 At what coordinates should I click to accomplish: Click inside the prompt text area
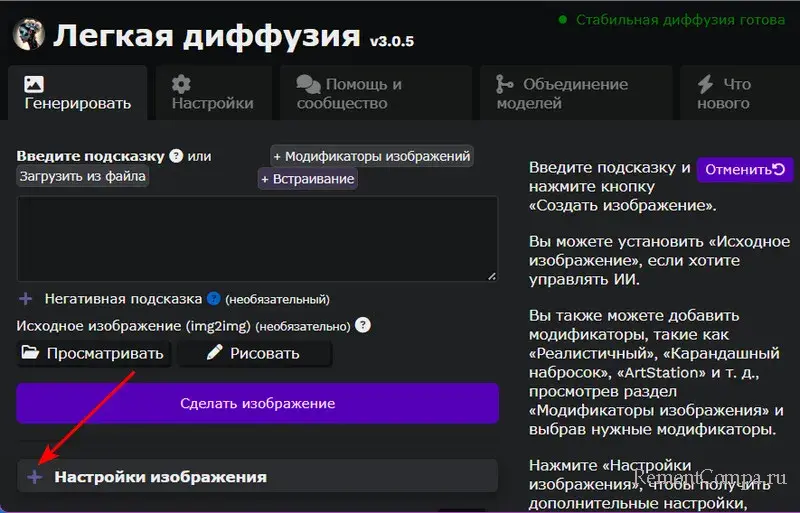[x=257, y=238]
